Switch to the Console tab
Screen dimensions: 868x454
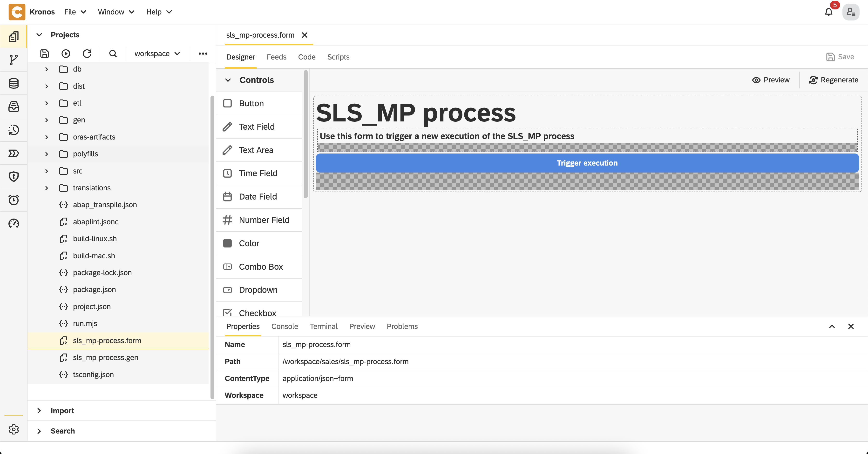(285, 326)
